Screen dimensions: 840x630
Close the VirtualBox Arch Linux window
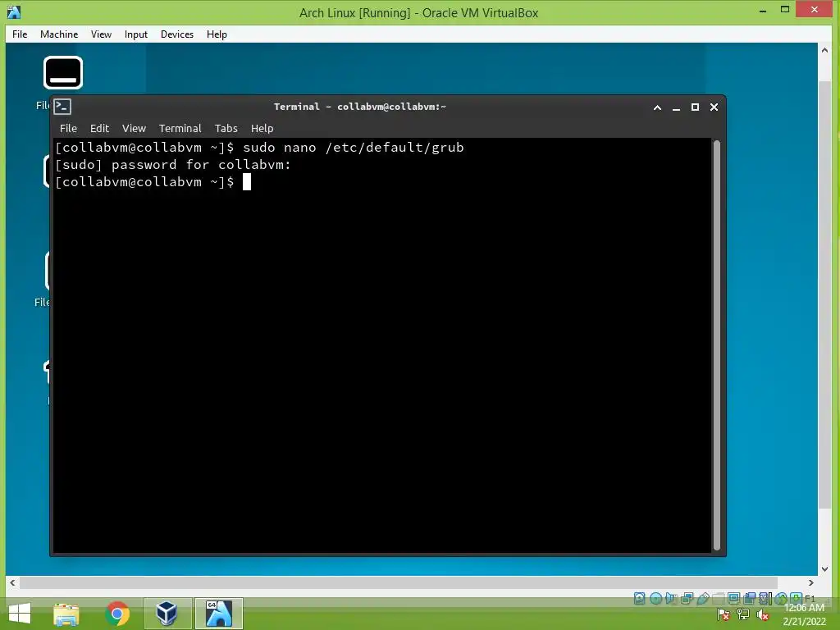click(815, 9)
